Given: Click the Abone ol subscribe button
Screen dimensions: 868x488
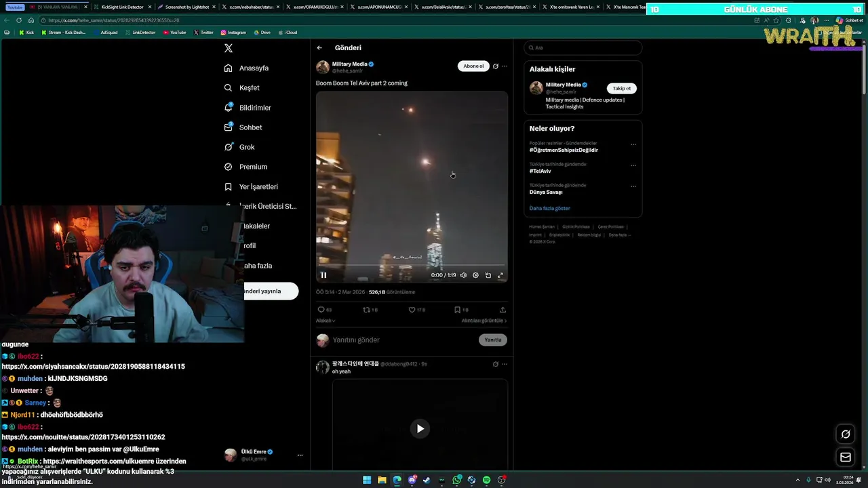Looking at the screenshot, I should (x=473, y=66).
